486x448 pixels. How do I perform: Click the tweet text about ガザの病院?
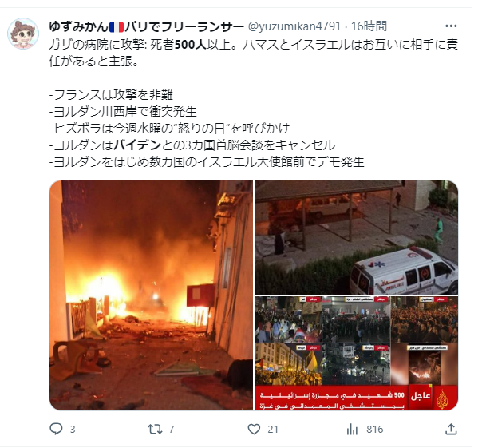pyautogui.click(x=253, y=53)
